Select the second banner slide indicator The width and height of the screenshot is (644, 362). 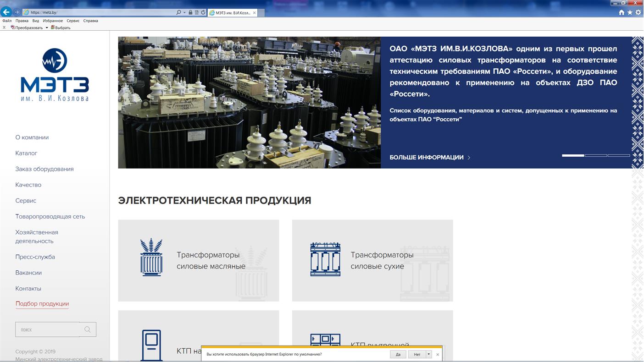[x=596, y=156]
